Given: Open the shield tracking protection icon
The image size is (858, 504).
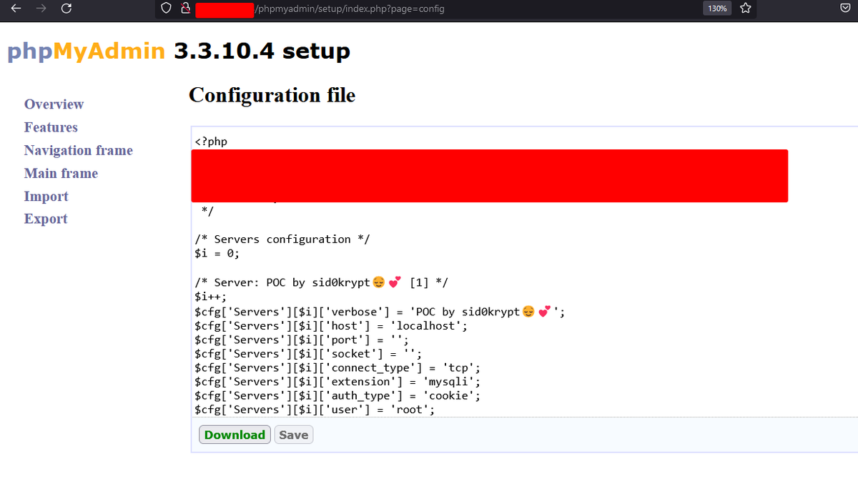Looking at the screenshot, I should 166,9.
